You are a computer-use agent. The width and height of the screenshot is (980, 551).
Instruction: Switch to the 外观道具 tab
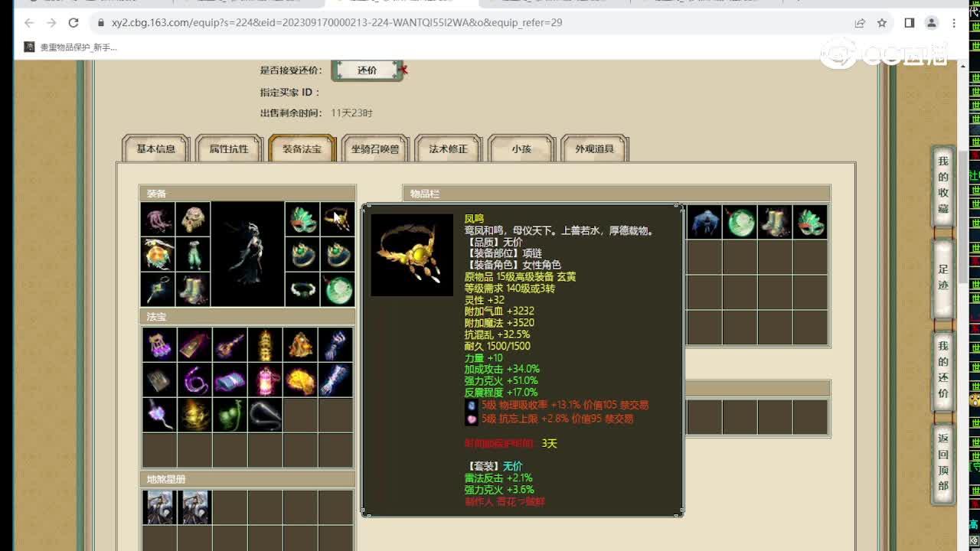[595, 149]
